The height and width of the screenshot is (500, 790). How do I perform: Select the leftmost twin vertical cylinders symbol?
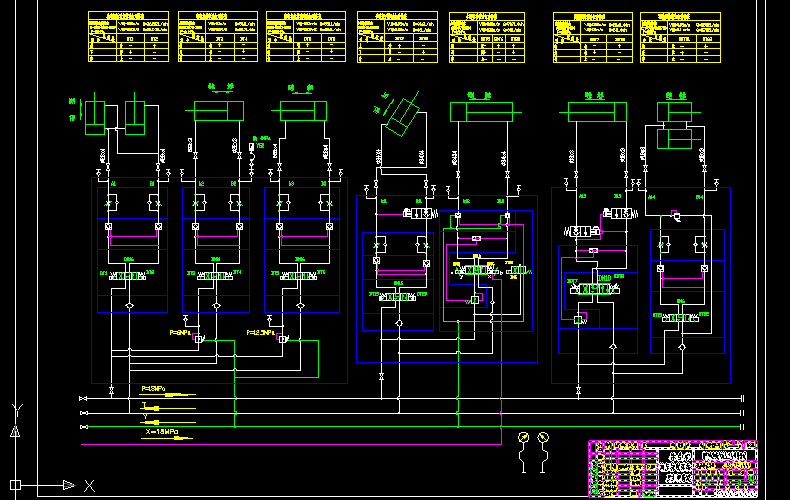115,114
